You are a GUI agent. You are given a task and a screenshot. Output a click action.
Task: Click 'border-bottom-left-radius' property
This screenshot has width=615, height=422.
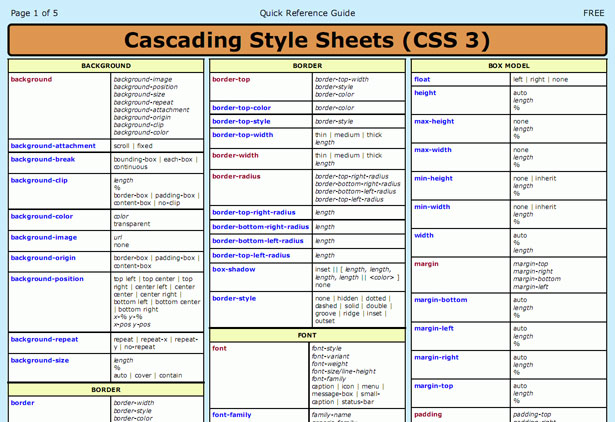(x=258, y=241)
